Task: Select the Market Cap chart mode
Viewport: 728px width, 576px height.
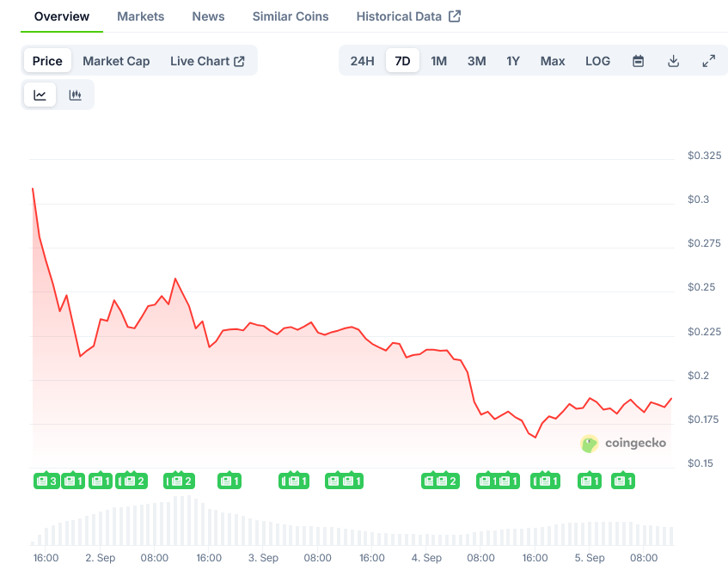Action: pos(116,61)
